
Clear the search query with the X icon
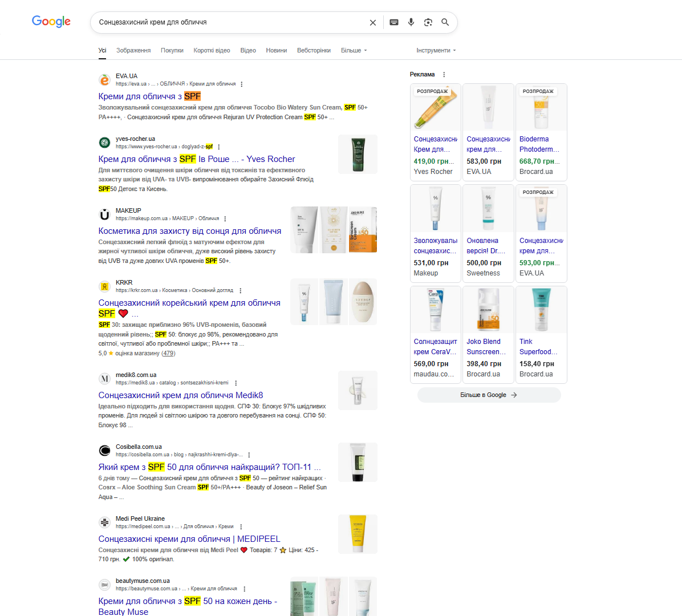[373, 23]
